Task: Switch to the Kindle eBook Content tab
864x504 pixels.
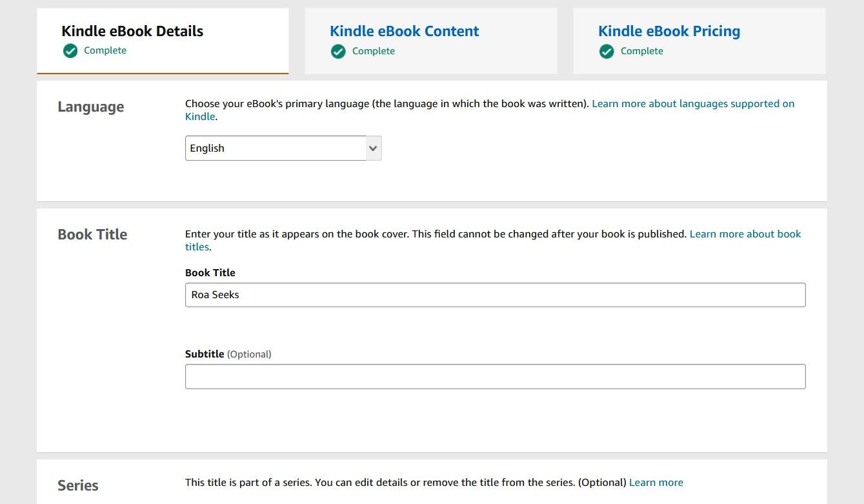Action: pos(404,31)
